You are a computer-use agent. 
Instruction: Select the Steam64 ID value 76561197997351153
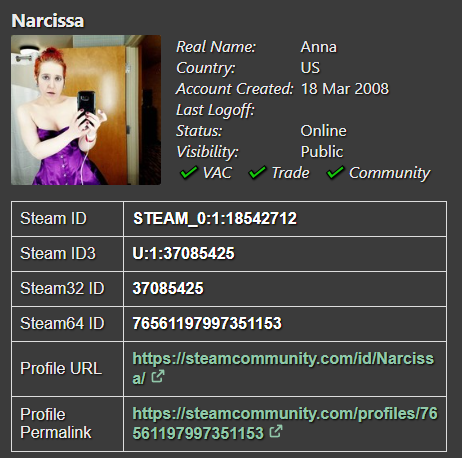[x=207, y=323]
